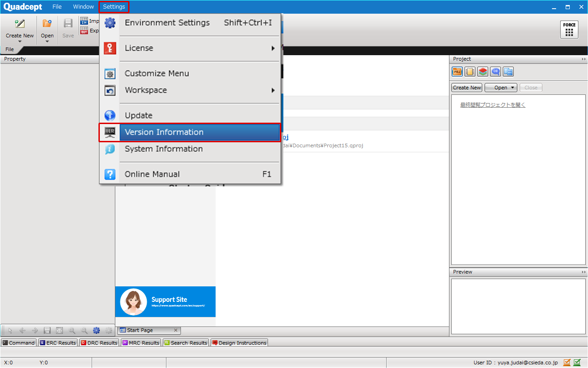Click the stacked layers icon in Project panel
The image size is (588, 368).
[483, 72]
